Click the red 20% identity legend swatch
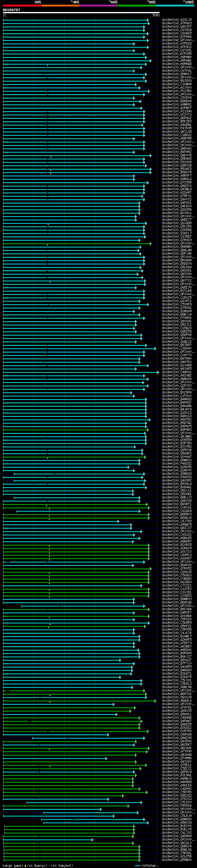The image size is (197, 868). 22,6
